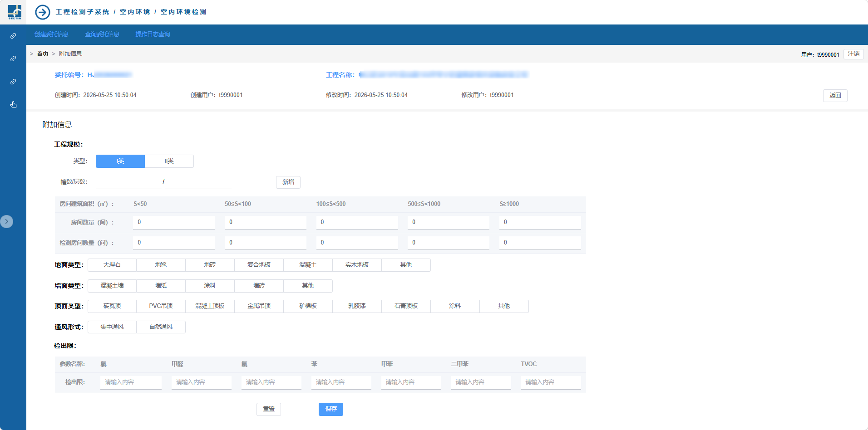
Task: Click 检出限 input under 甲苯
Action: click(x=411, y=382)
